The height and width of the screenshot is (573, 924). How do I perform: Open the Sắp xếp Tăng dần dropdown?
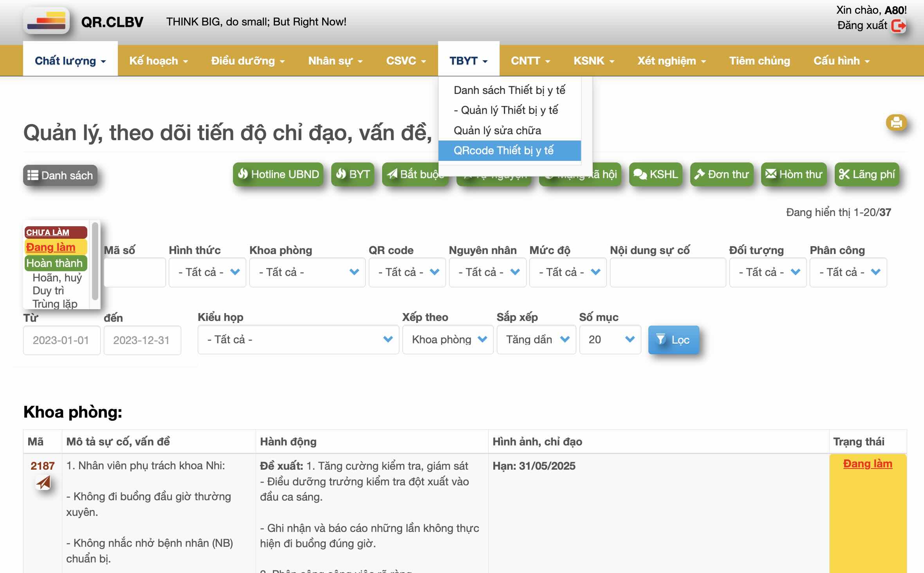pos(536,339)
